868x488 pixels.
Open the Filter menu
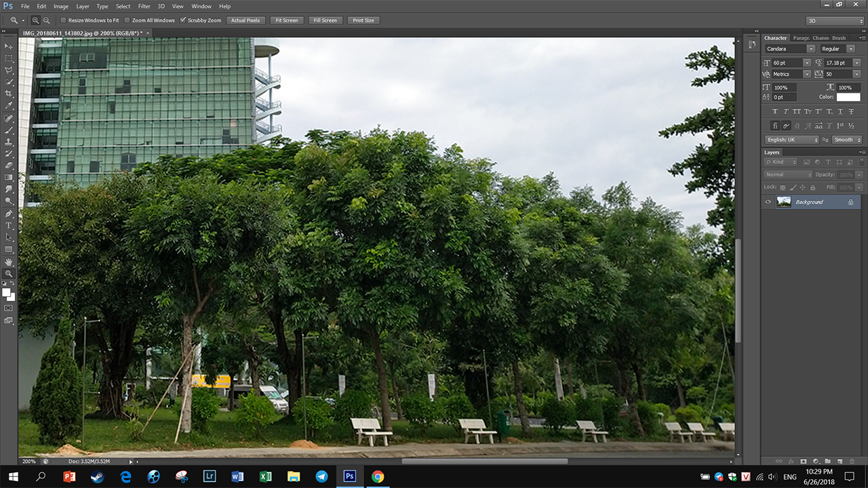[x=144, y=6]
